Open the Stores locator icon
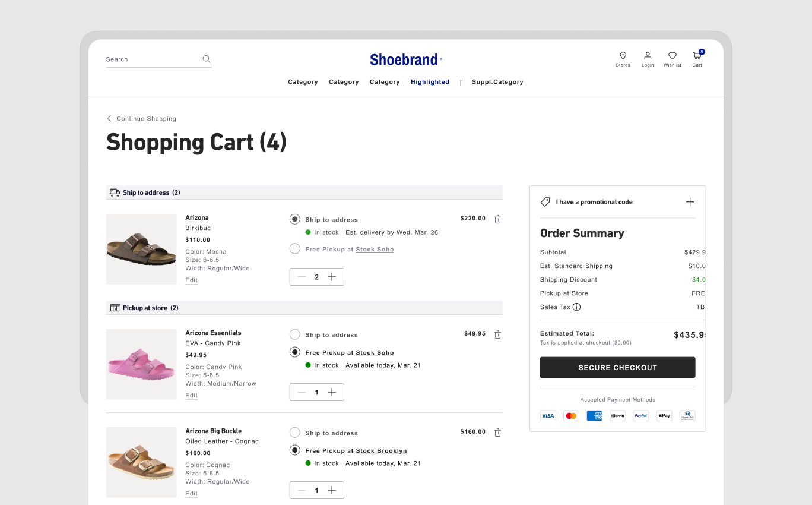Viewport: 812px width, 505px height. pos(623,56)
